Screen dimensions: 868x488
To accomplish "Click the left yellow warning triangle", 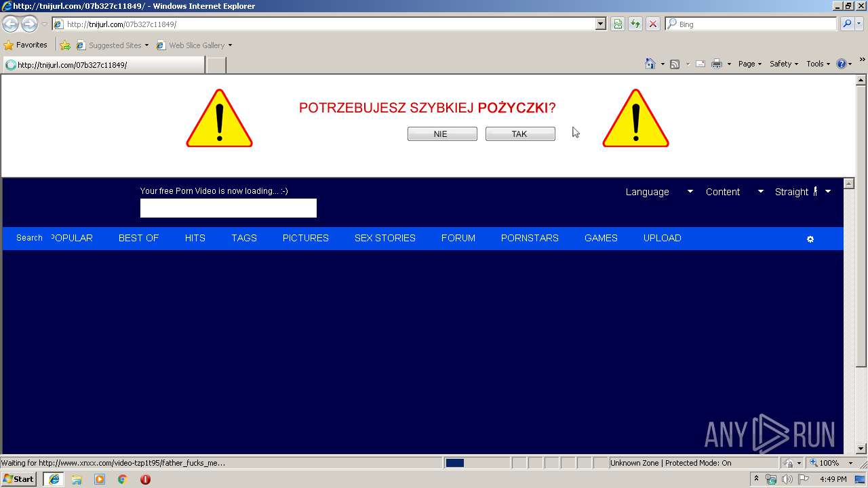I will (x=219, y=119).
